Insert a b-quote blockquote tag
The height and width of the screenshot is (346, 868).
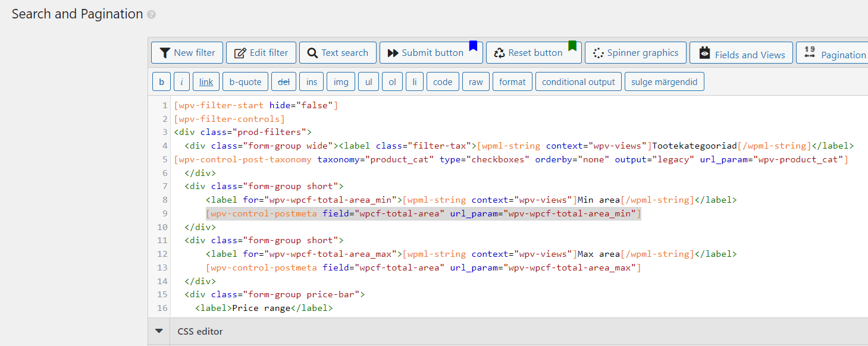(x=246, y=82)
